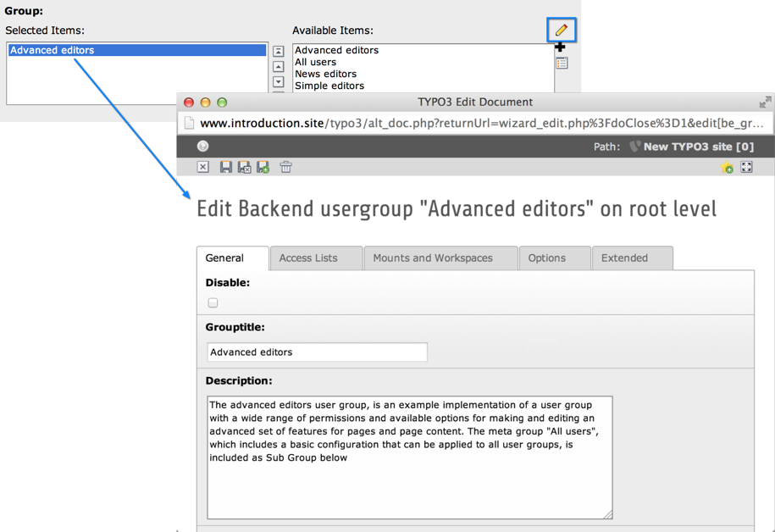This screenshot has height=532, width=775.
Task: Click the round help icon in dark bar
Action: pos(202,146)
